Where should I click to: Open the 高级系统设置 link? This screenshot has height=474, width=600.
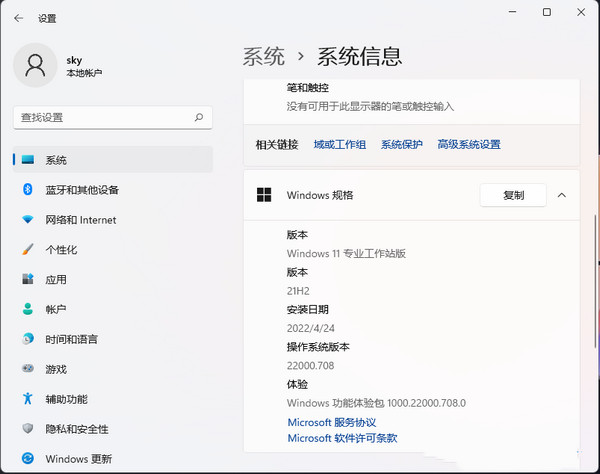[x=469, y=144]
